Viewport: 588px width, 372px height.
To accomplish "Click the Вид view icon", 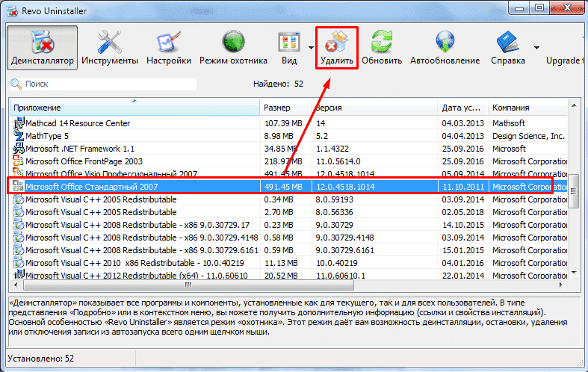I will [x=289, y=41].
